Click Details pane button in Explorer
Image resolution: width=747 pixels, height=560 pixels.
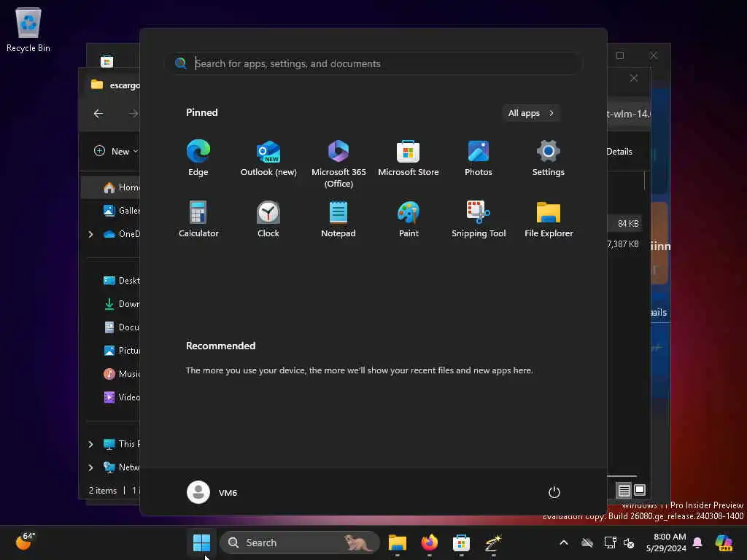(x=619, y=152)
